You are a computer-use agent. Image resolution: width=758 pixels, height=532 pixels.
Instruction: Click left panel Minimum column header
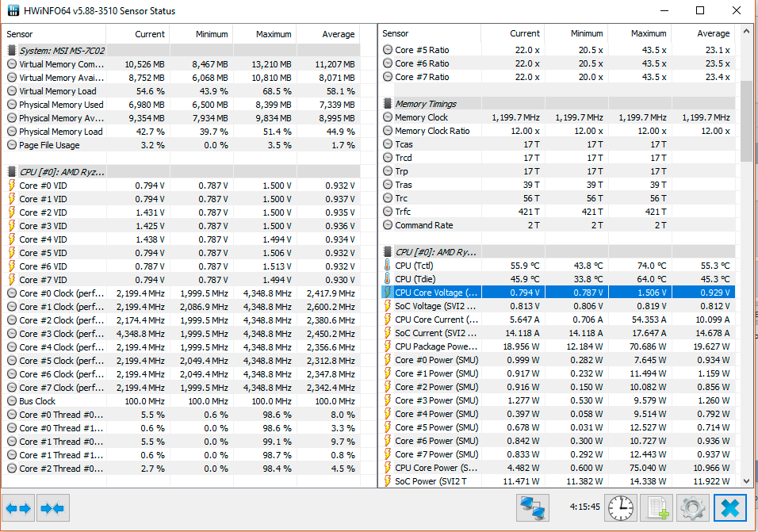201,34
